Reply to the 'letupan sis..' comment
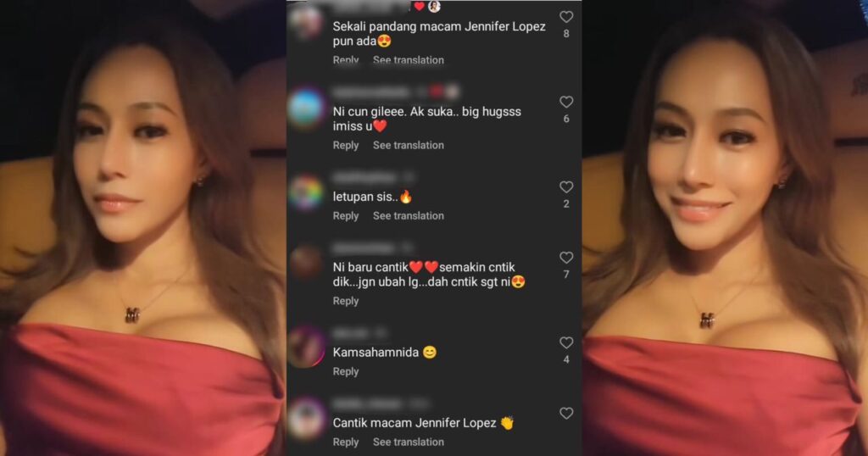Viewport: 868px width, 456px height. click(346, 216)
